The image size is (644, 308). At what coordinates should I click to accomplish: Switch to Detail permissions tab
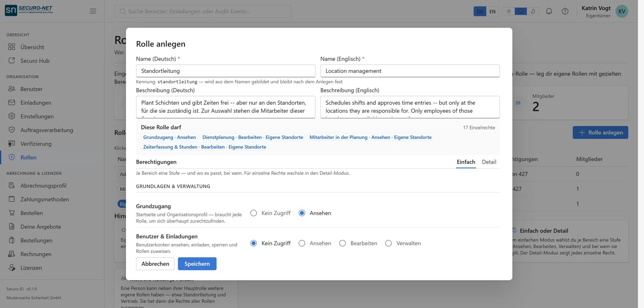tap(489, 162)
